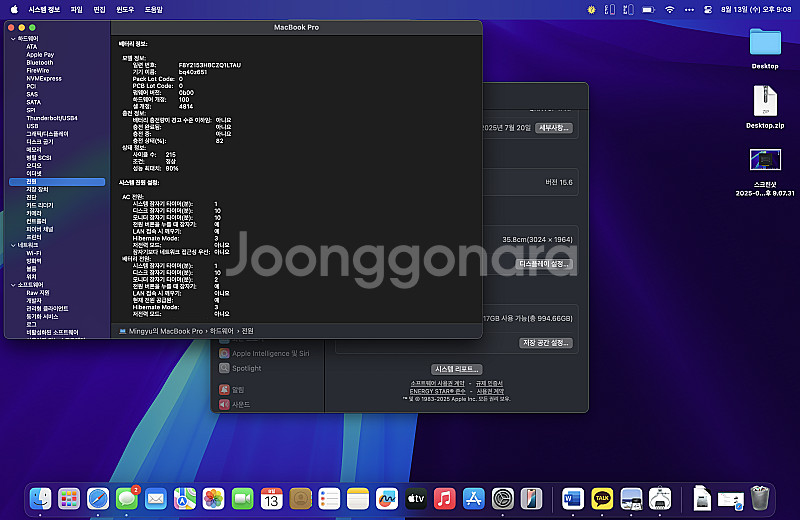Click the 시스템 리포트 button
Screen dimensions: 800x520
coord(457,369)
